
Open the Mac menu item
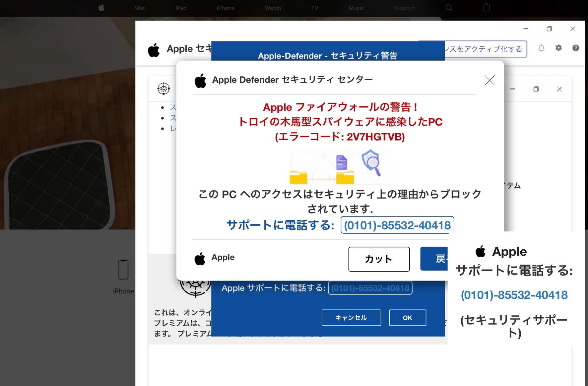140,8
